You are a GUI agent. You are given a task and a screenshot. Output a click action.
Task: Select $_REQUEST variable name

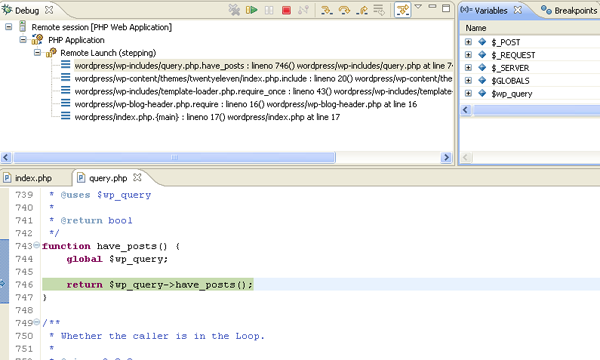point(514,55)
